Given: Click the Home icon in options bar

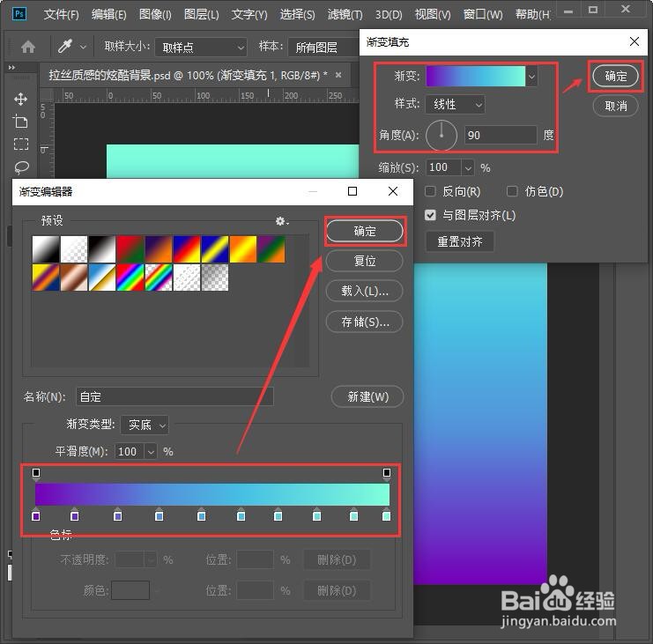Looking at the screenshot, I should pyautogui.click(x=28, y=47).
